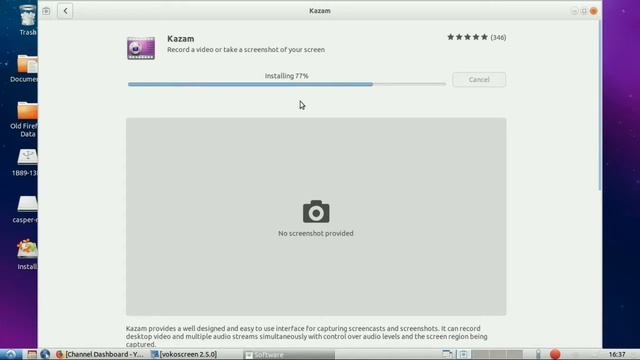Select the Software taskbar window entry
This screenshot has height=360, width=640.
pos(288,355)
